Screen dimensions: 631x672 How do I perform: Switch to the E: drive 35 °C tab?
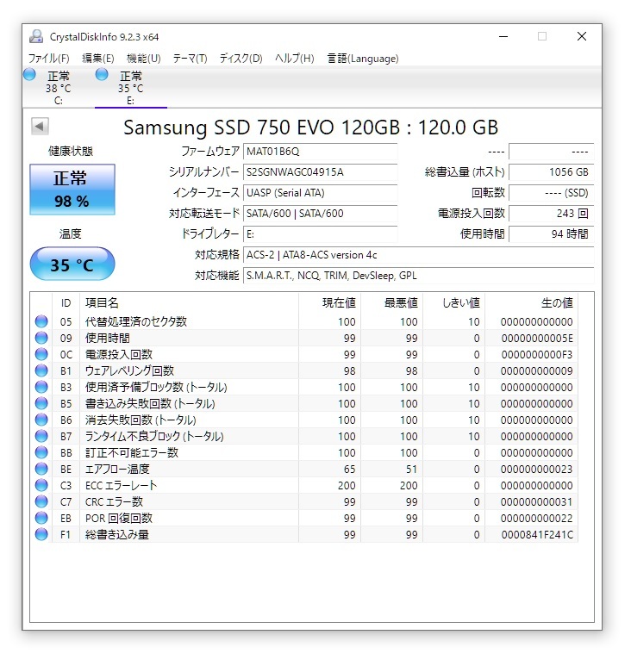click(x=131, y=88)
